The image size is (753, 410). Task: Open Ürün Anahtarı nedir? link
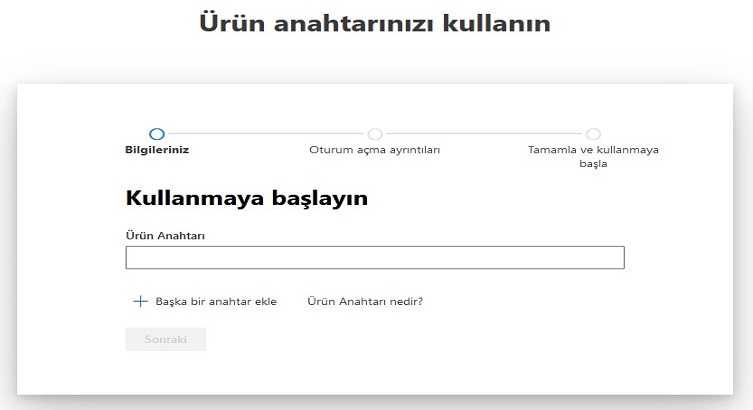click(365, 301)
